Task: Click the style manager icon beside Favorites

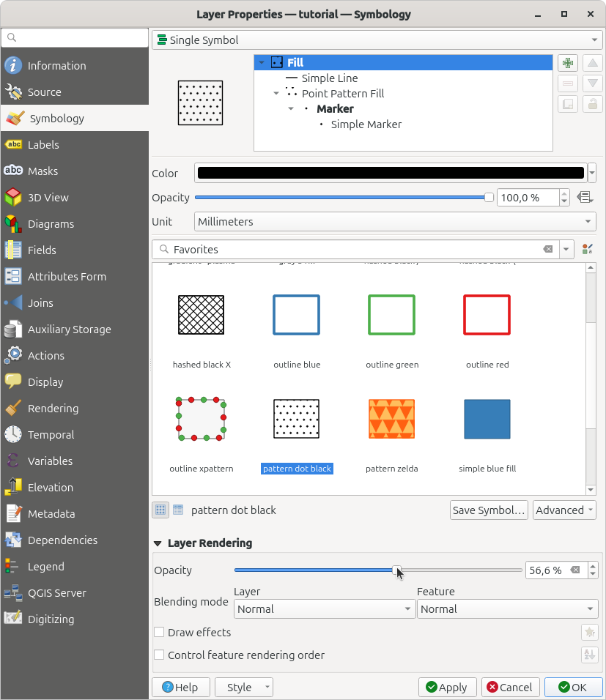Action: pos(586,250)
